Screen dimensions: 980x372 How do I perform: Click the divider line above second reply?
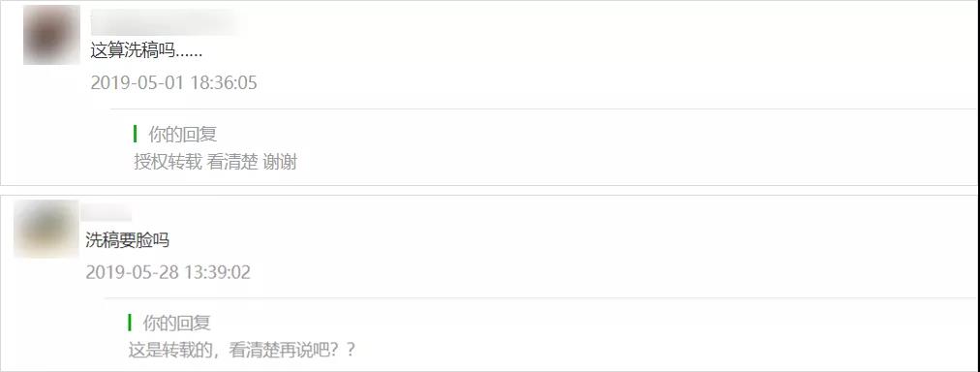click(x=541, y=298)
